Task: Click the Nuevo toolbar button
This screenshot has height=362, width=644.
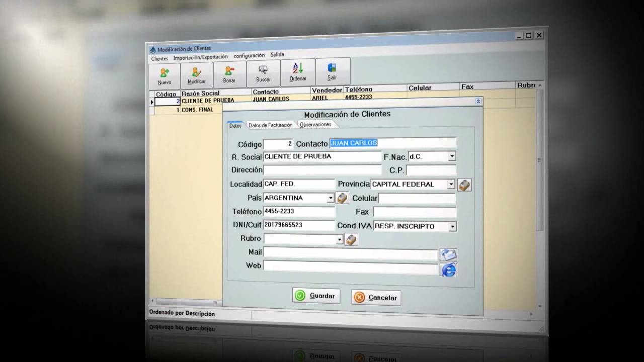Action: tap(165, 76)
